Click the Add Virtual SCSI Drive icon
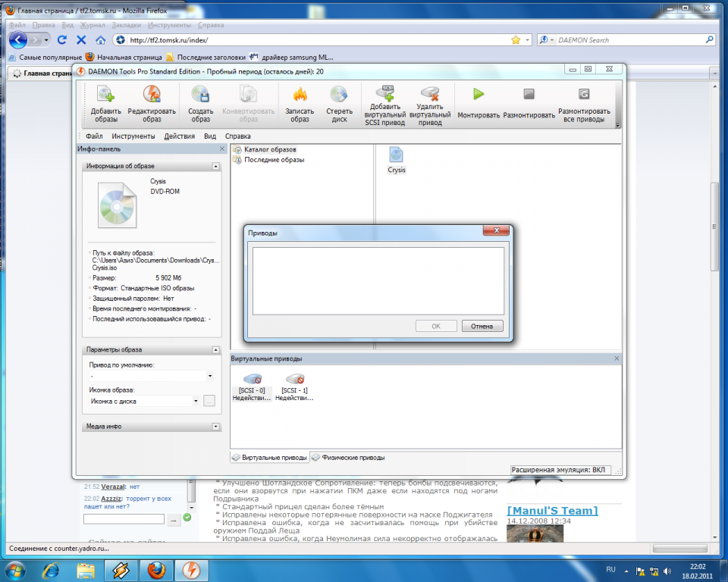This screenshot has height=582, width=728. pyautogui.click(x=385, y=92)
